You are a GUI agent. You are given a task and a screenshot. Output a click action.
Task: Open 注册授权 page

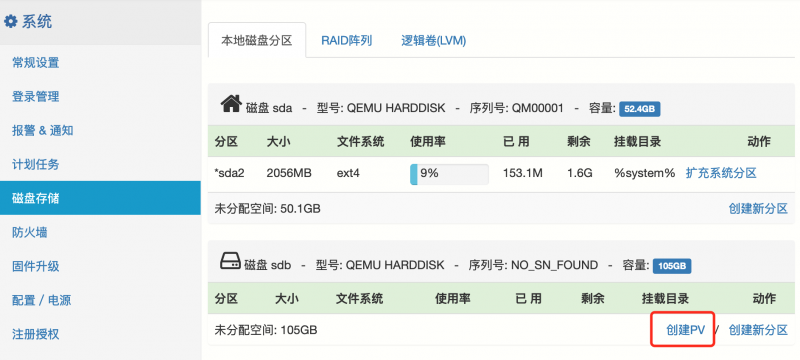click(36, 335)
